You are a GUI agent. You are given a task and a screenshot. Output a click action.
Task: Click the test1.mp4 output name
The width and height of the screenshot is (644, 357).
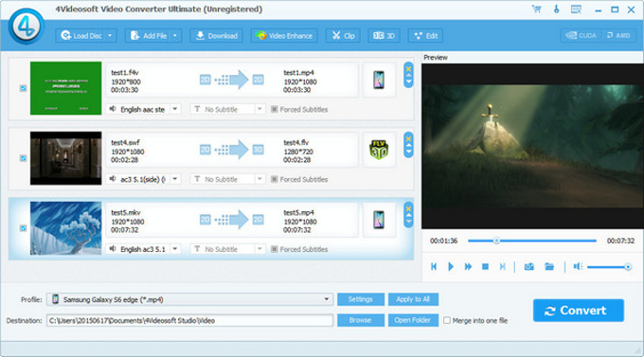298,72
